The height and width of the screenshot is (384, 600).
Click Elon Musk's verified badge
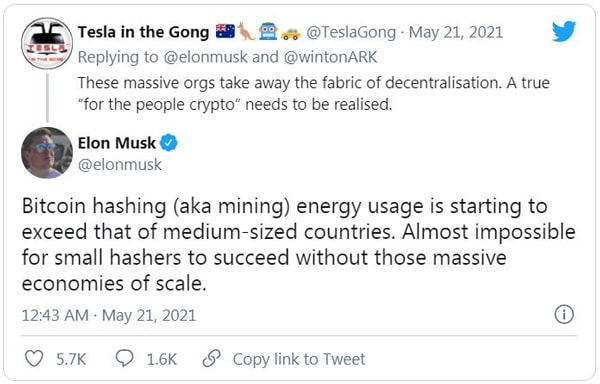(x=169, y=143)
